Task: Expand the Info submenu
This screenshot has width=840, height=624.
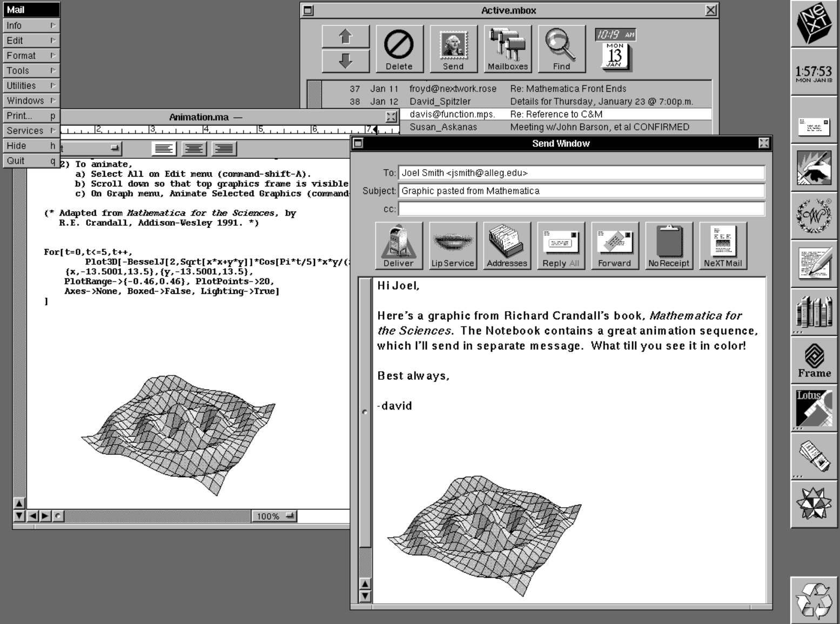Action: point(31,25)
